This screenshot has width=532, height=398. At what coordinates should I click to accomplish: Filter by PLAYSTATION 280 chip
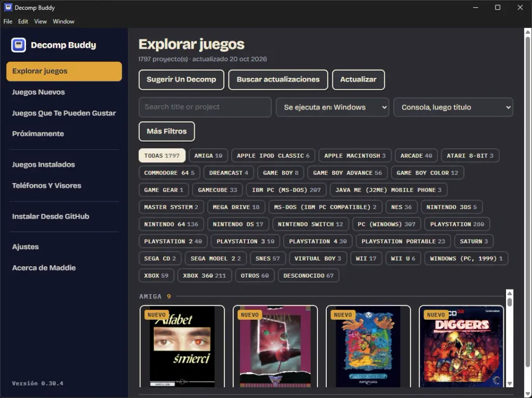457,224
